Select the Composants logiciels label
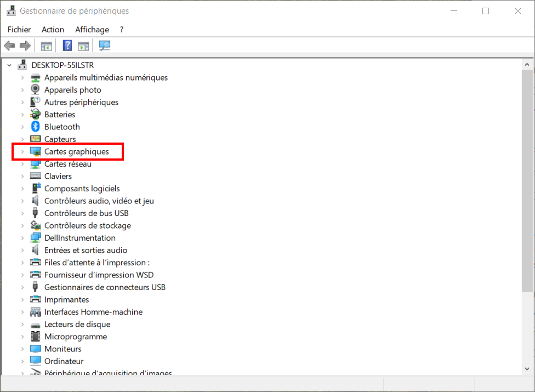 (82, 188)
